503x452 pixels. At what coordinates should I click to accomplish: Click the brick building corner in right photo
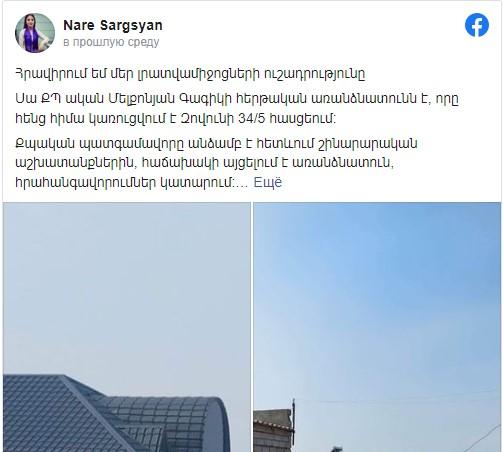272,431
